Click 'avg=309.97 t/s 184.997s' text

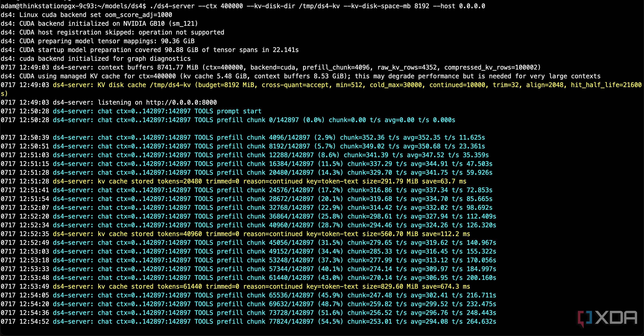(453, 269)
